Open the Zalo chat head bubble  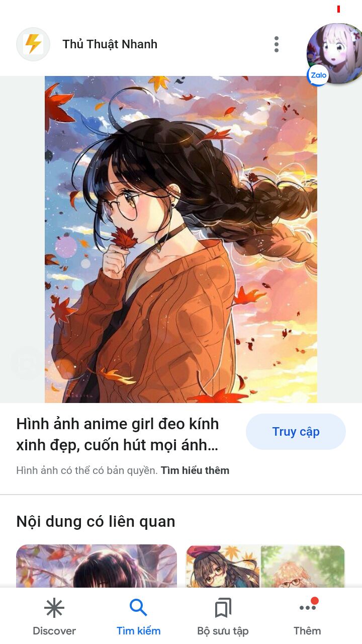335,54
